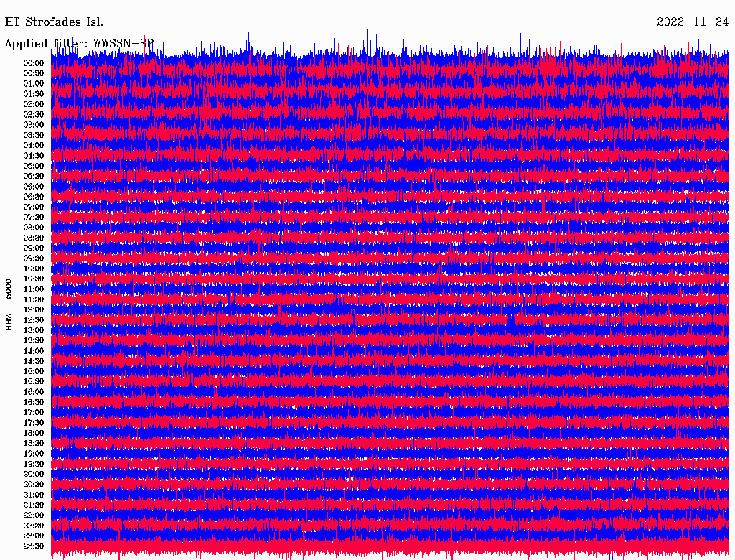
Task: Select the 06:00 time label
Action: pos(34,187)
